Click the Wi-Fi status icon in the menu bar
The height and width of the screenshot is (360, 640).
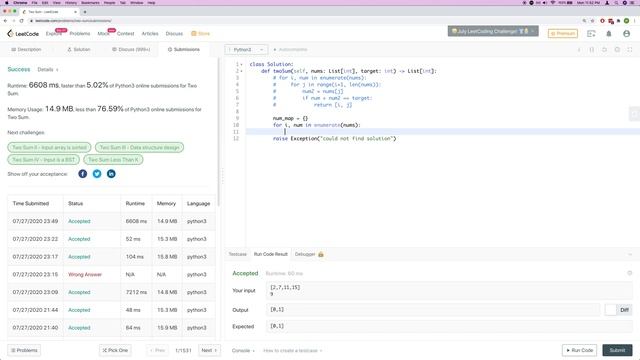pyautogui.click(x=553, y=2)
